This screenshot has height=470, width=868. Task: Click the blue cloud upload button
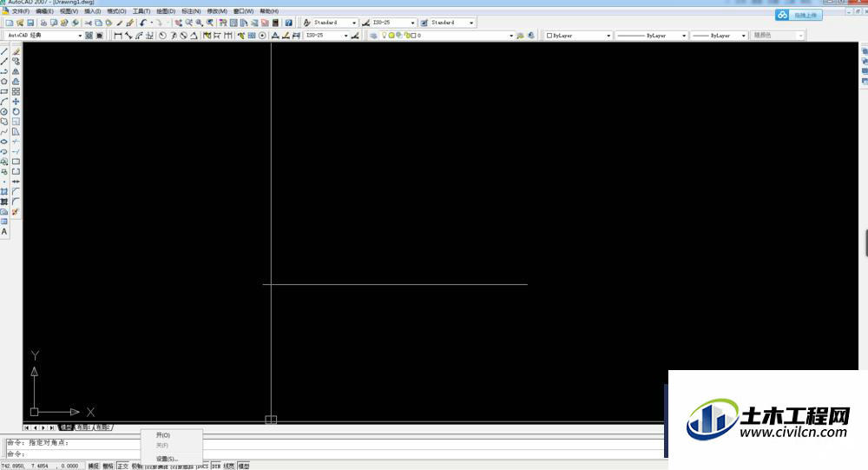799,15
